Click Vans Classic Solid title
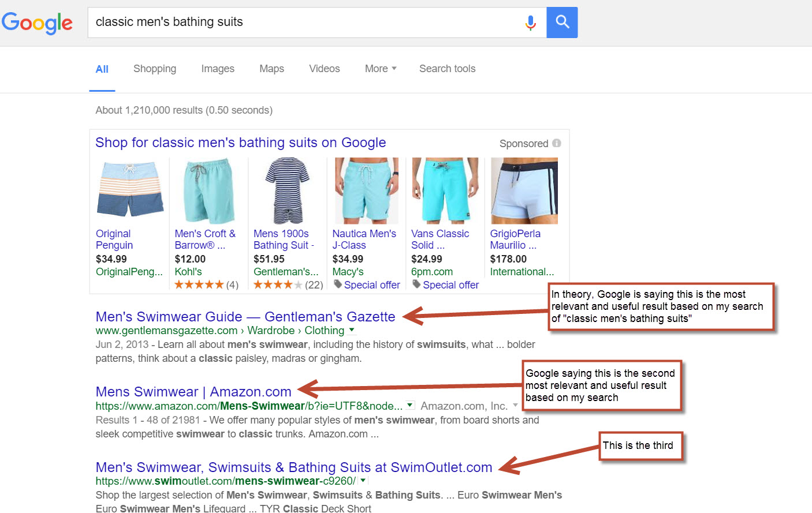 [x=440, y=239]
